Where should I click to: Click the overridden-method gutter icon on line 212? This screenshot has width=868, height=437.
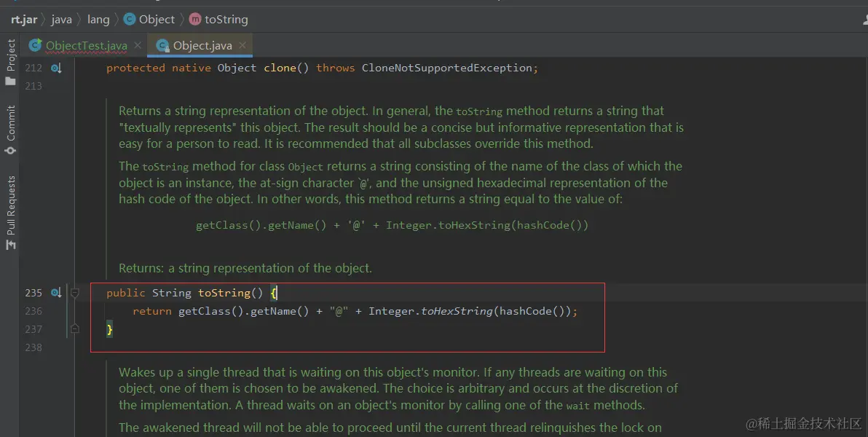56,68
